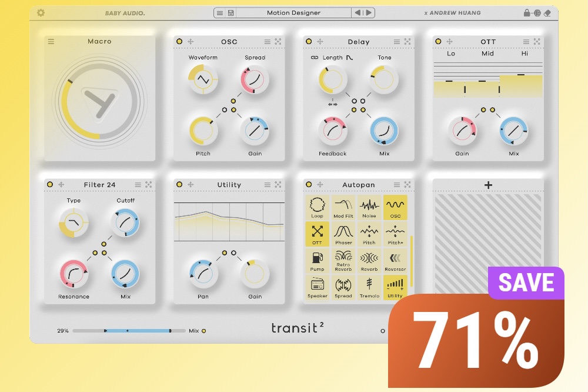Click the large Macro knob

pyautogui.click(x=99, y=101)
